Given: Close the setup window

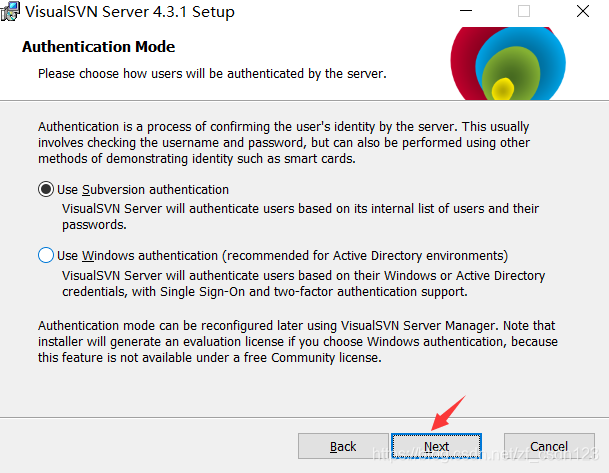Looking at the screenshot, I should pos(583,11).
